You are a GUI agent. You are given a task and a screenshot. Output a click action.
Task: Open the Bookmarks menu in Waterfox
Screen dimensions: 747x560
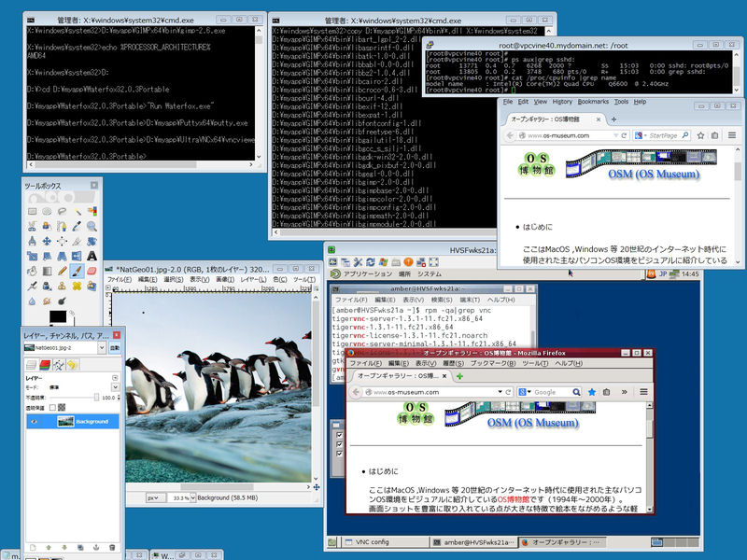pyautogui.click(x=592, y=102)
